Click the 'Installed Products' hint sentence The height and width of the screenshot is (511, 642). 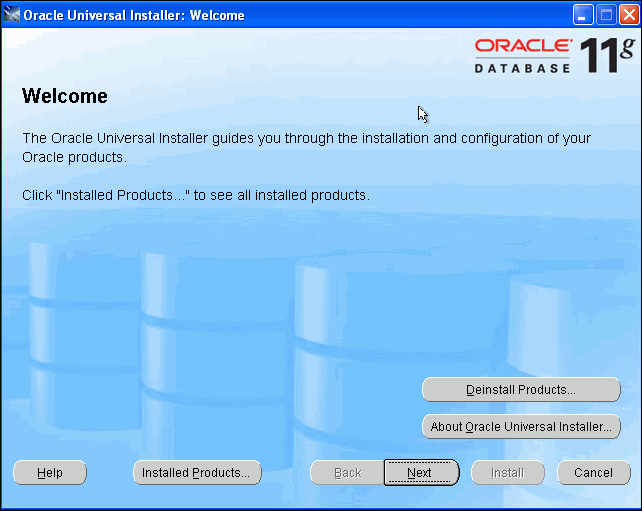pyautogui.click(x=196, y=195)
